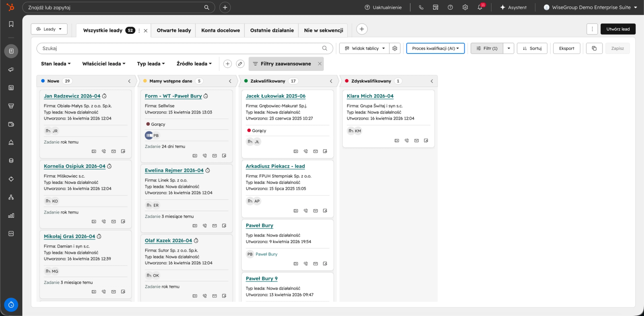The height and width of the screenshot is (316, 644).
Task: Click the pencil edit filters icon
Action: point(240,64)
